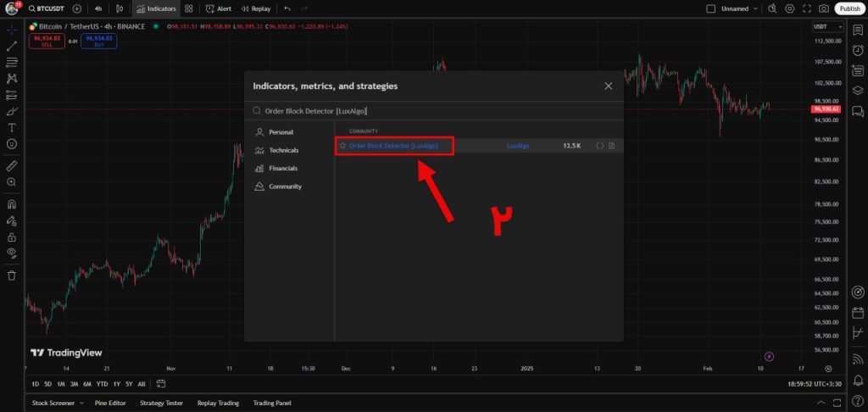Open the BTCUSDT symbol search
Viewport: 868px width, 412px height.
coord(47,8)
